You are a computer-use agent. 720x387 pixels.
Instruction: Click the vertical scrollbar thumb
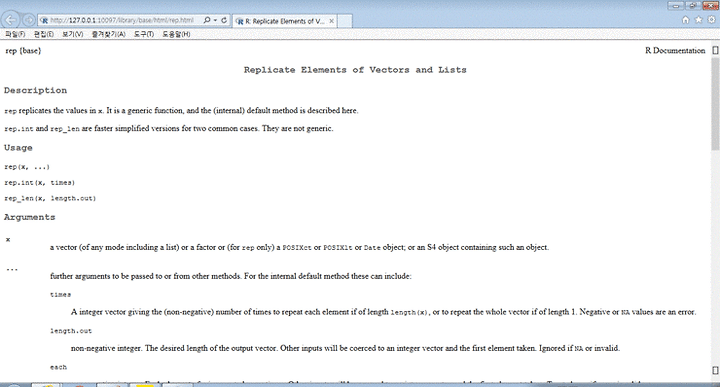pyautogui.click(x=715, y=103)
